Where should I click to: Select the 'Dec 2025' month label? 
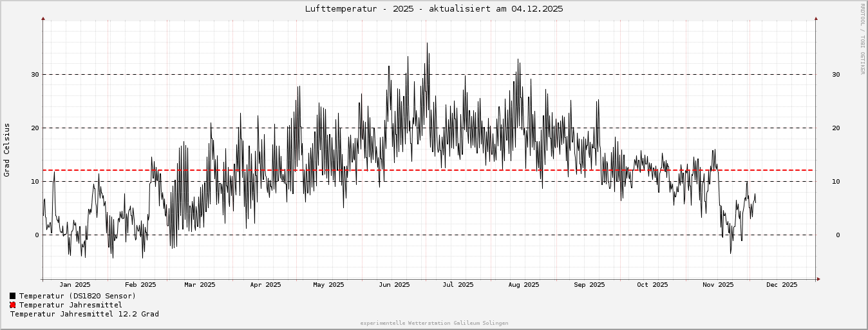coord(782,284)
